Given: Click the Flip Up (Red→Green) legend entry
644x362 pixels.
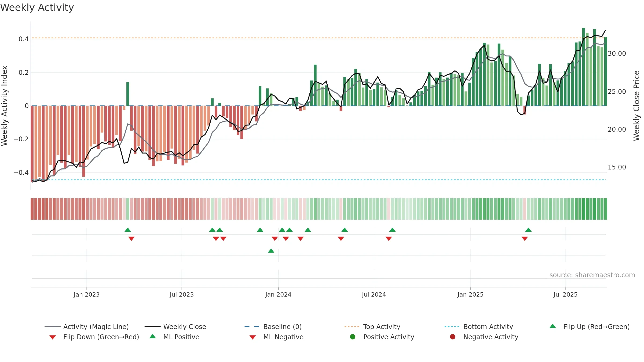Looking at the screenshot, I should tap(590, 327).
